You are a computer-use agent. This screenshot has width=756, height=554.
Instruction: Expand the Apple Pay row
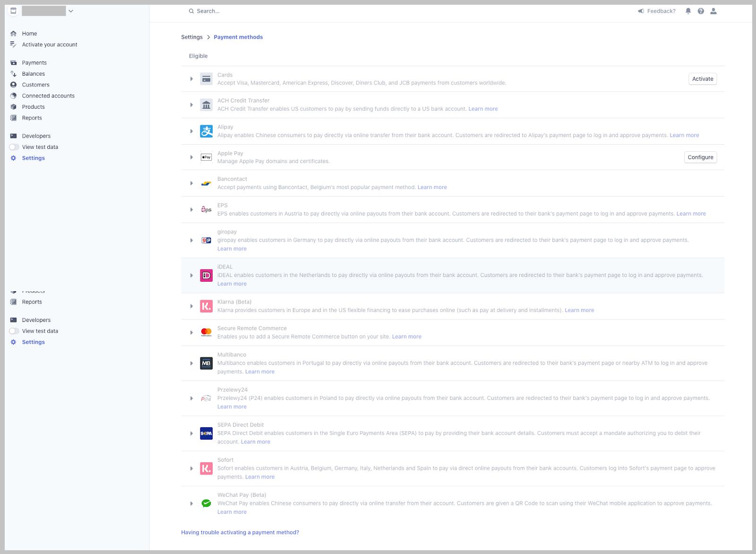click(x=191, y=157)
